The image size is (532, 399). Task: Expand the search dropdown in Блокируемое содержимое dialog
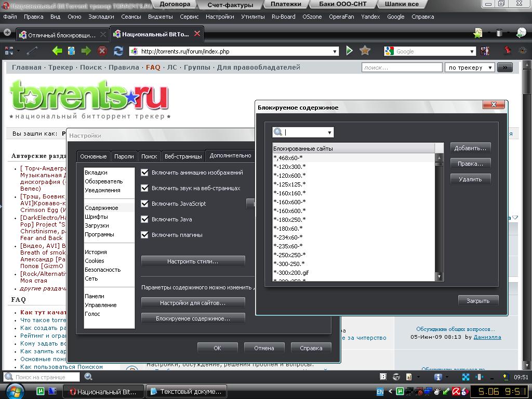click(329, 132)
